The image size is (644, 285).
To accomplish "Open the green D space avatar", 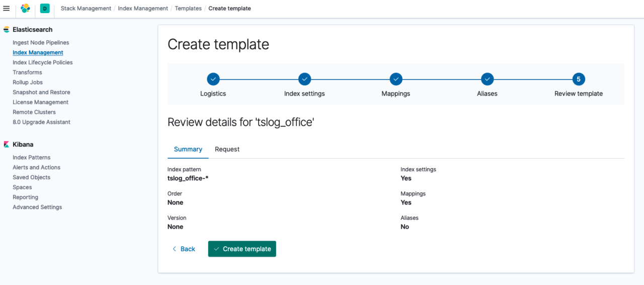I will [45, 8].
